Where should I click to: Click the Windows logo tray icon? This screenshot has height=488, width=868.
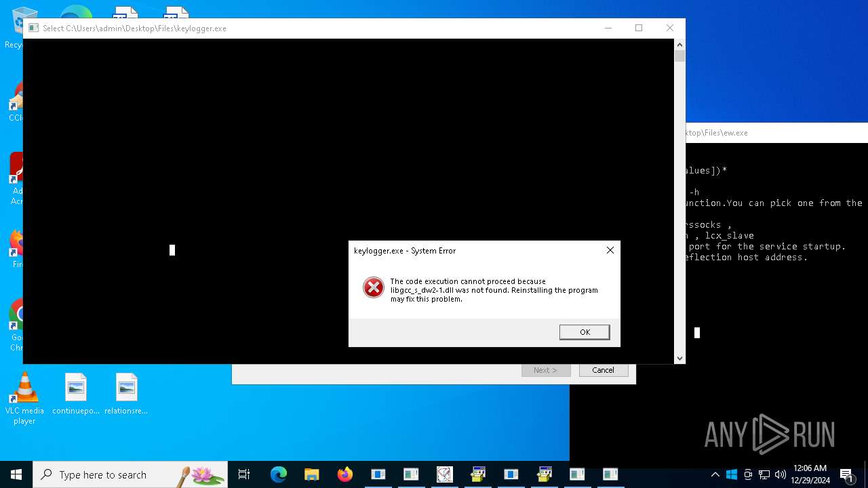click(732, 474)
